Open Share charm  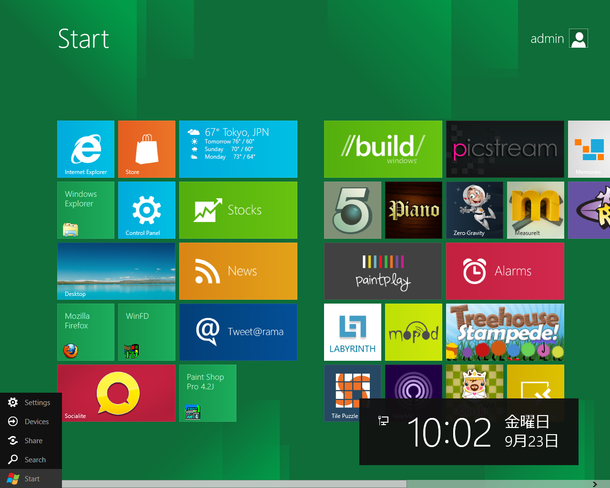coord(30,441)
